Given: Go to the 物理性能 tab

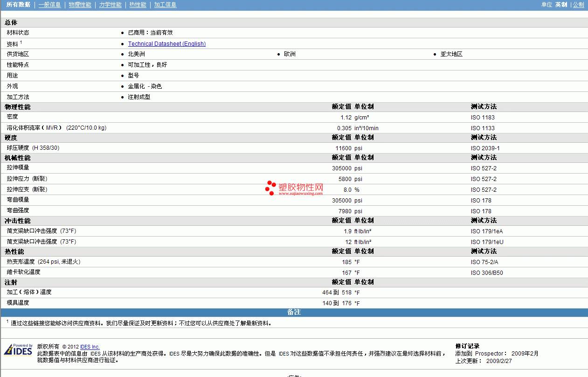Looking at the screenshot, I should coord(80,5).
